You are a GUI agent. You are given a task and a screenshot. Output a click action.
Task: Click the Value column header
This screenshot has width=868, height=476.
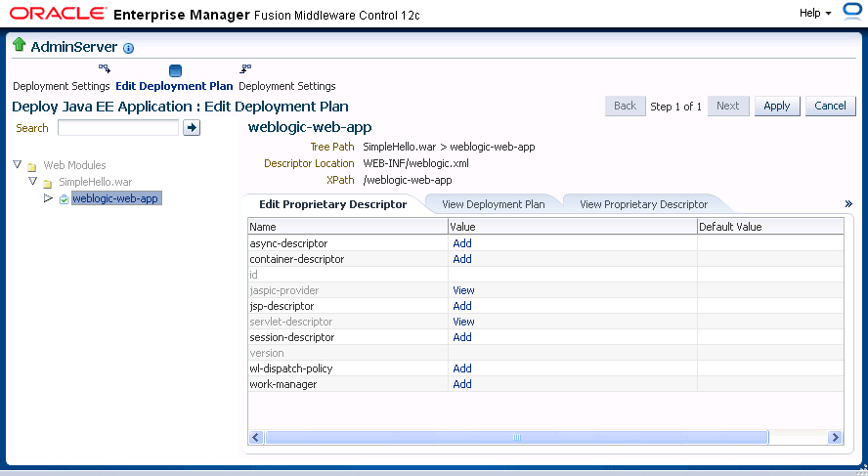pyautogui.click(x=573, y=227)
